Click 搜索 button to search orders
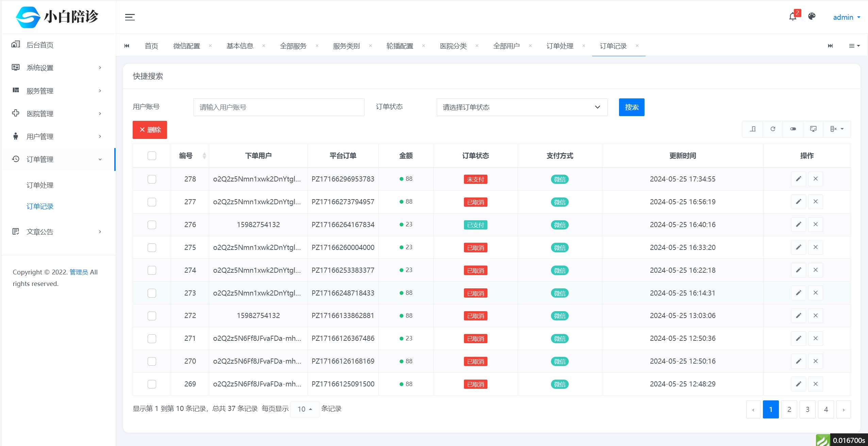The image size is (868, 446). click(632, 107)
